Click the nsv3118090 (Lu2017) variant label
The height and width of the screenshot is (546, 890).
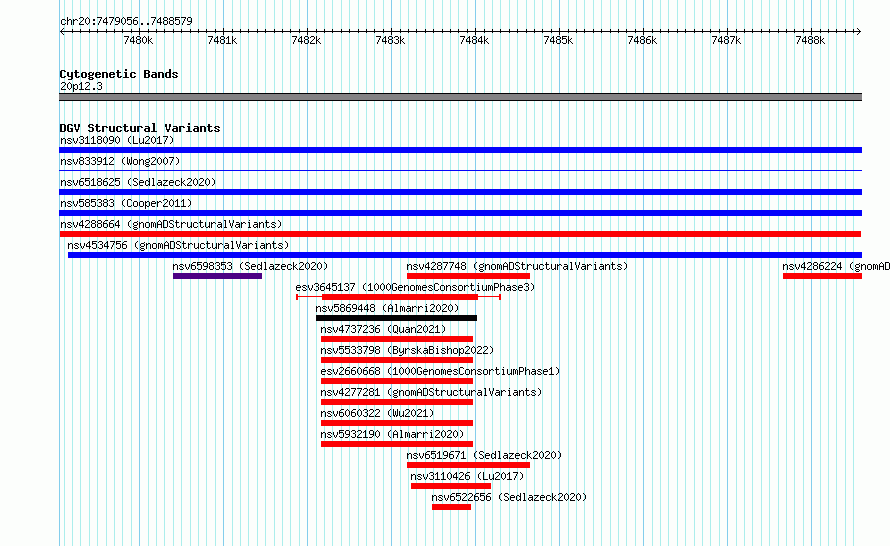pyautogui.click(x=117, y=140)
